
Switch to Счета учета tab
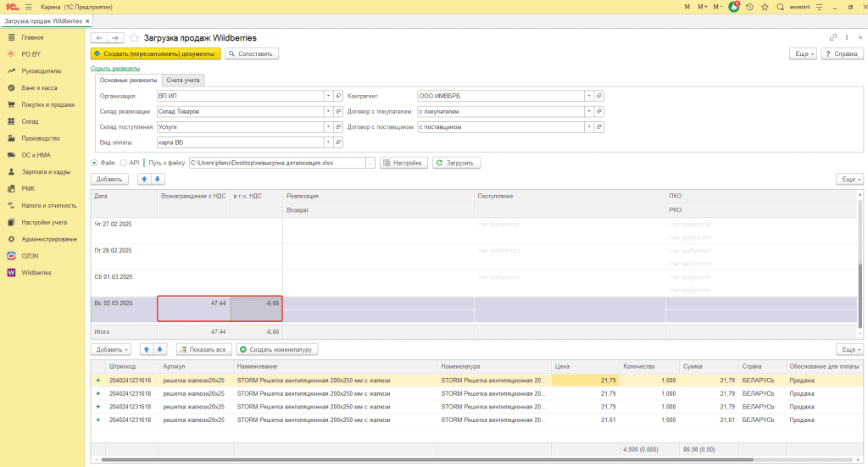[183, 81]
